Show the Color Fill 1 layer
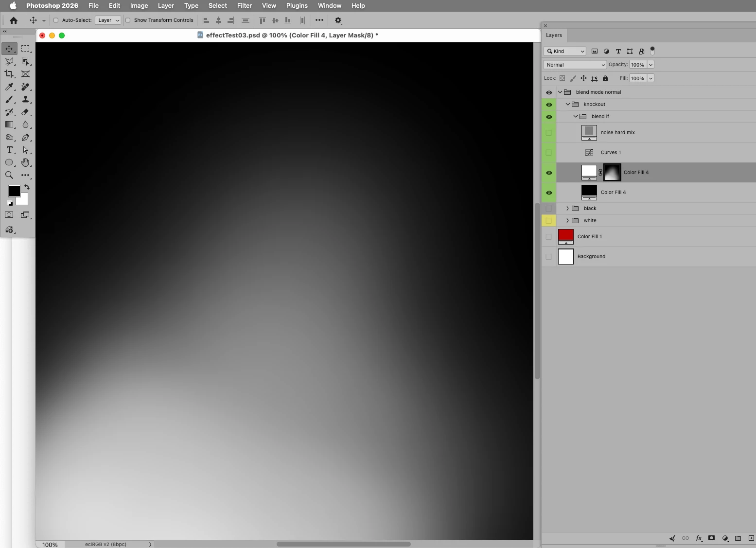Viewport: 756px width, 548px height. point(549,236)
